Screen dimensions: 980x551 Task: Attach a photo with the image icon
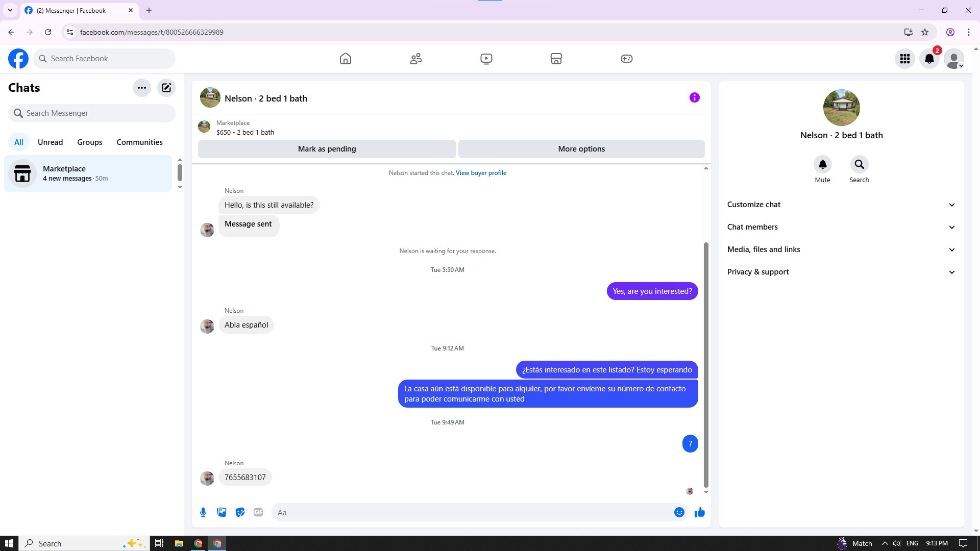pyautogui.click(x=222, y=512)
